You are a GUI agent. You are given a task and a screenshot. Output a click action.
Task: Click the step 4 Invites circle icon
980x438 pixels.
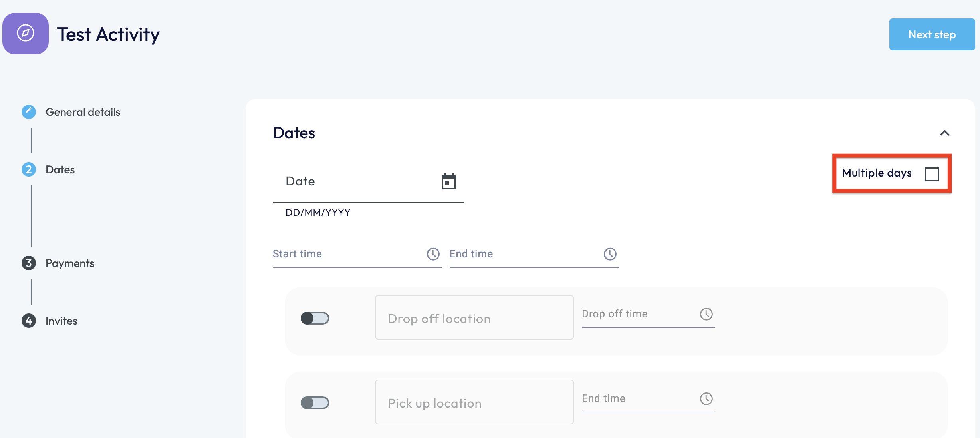[x=29, y=321]
